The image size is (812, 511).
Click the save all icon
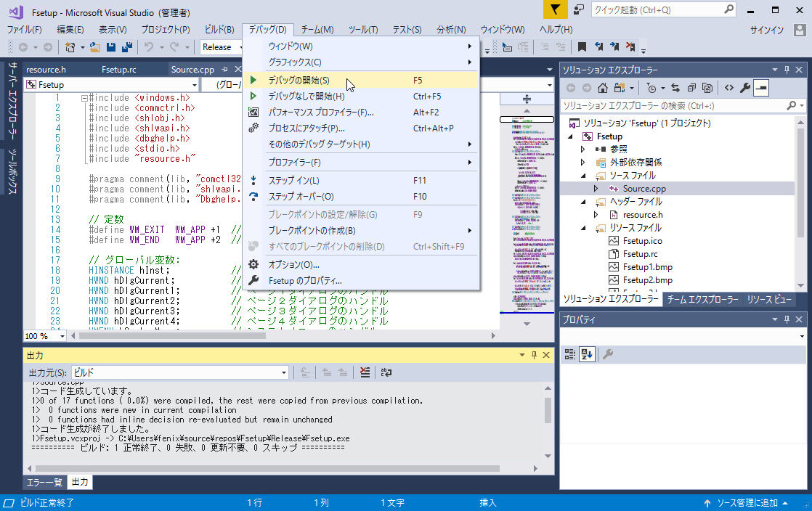pyautogui.click(x=127, y=47)
